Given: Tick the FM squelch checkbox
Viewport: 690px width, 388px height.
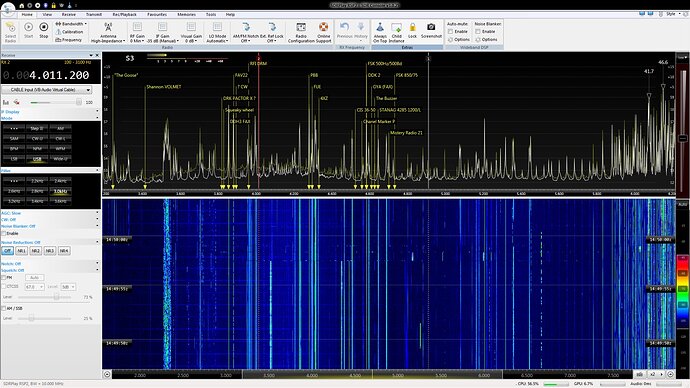Looking at the screenshot, I should [x=4, y=278].
